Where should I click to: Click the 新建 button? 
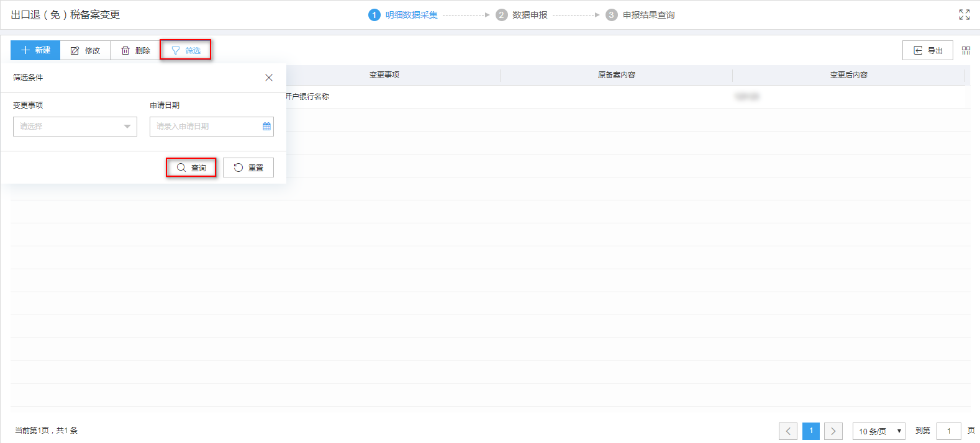pyautogui.click(x=35, y=50)
